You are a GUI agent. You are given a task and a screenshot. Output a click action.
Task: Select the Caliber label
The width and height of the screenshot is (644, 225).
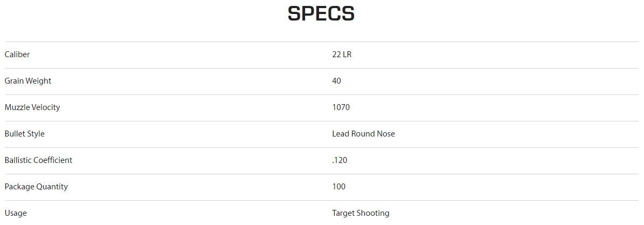tap(17, 54)
